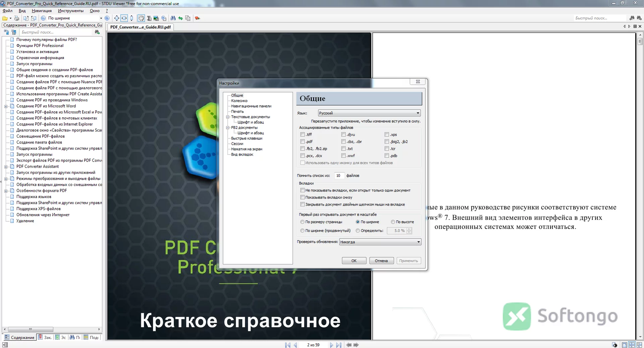This screenshot has width=644, height=348.
Task: Activate the zoom selection tool
Action: pyautogui.click(x=164, y=18)
